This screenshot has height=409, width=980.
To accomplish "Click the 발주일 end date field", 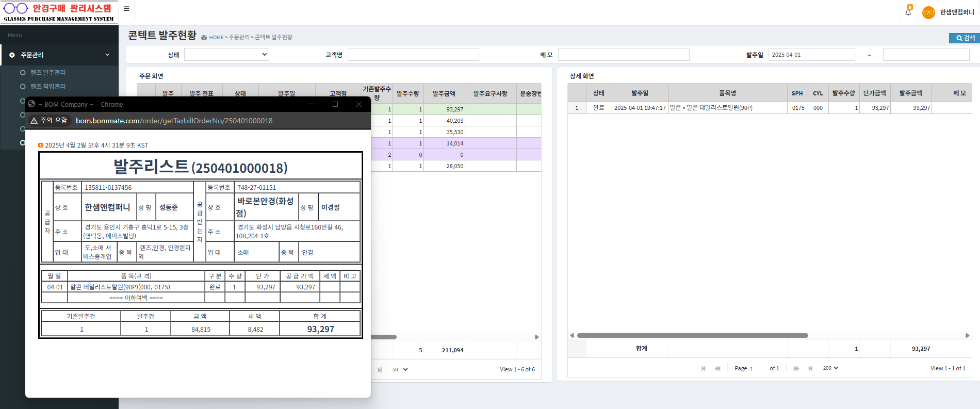I will pos(926,55).
